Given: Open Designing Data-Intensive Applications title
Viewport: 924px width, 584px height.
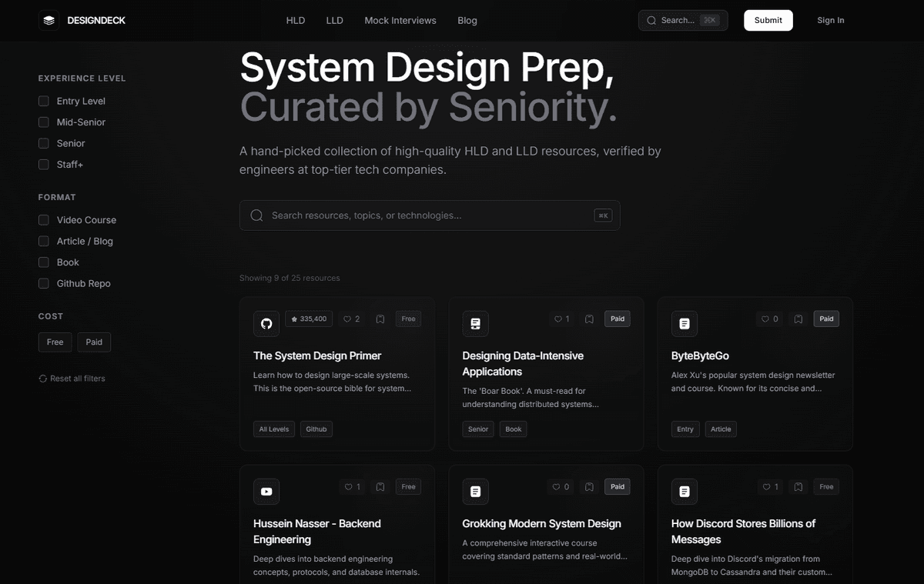Looking at the screenshot, I should click(523, 363).
